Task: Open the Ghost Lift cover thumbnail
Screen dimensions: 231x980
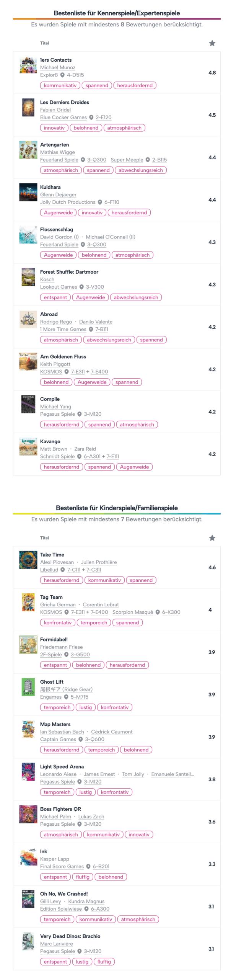Action: point(28,687)
